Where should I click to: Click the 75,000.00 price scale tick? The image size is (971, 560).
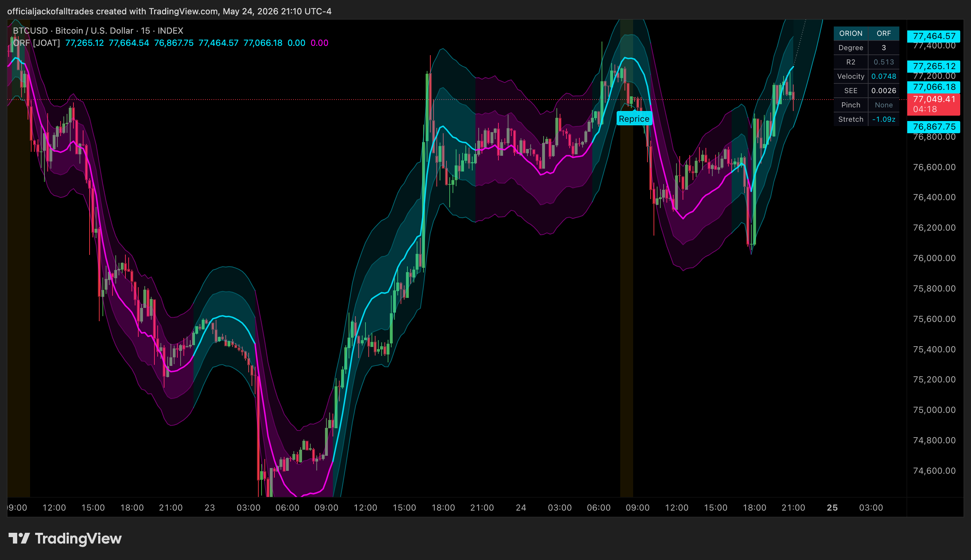(934, 410)
